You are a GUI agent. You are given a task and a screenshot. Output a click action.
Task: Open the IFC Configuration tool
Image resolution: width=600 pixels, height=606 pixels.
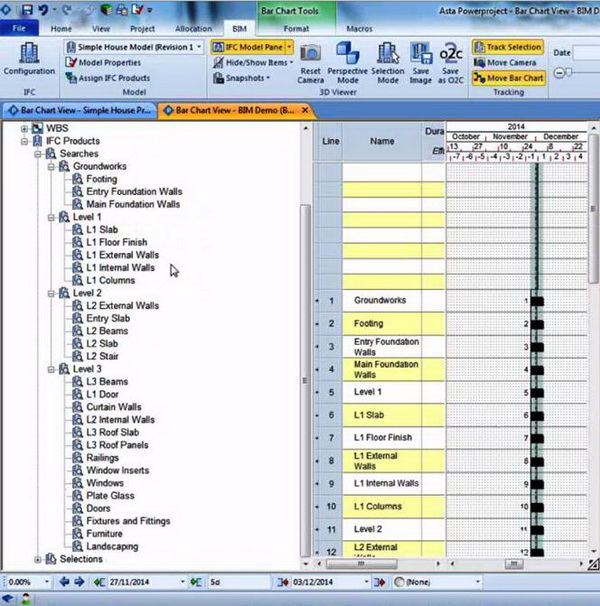(29, 59)
